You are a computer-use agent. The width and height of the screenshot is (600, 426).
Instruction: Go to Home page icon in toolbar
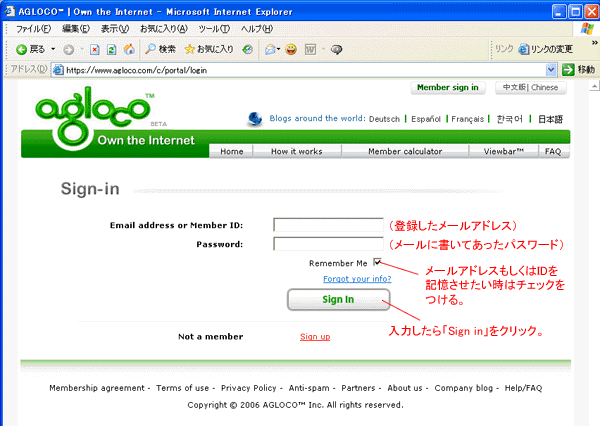[x=129, y=49]
